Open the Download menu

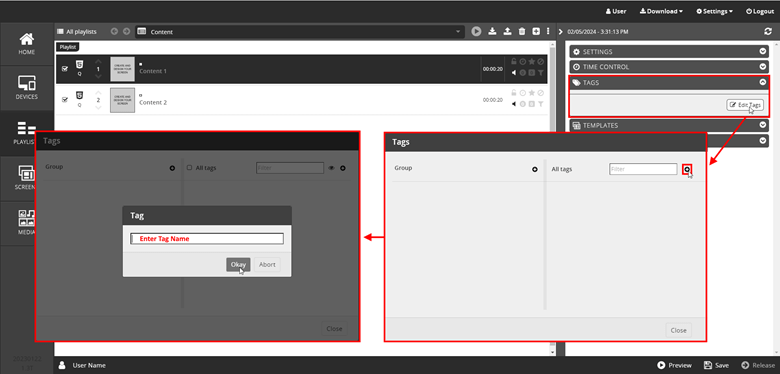click(661, 11)
